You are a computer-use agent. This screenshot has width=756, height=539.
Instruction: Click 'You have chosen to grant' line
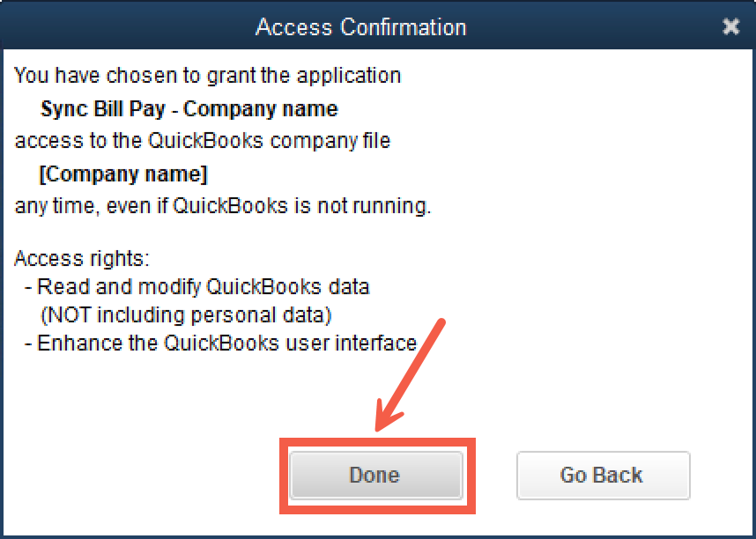pos(208,76)
